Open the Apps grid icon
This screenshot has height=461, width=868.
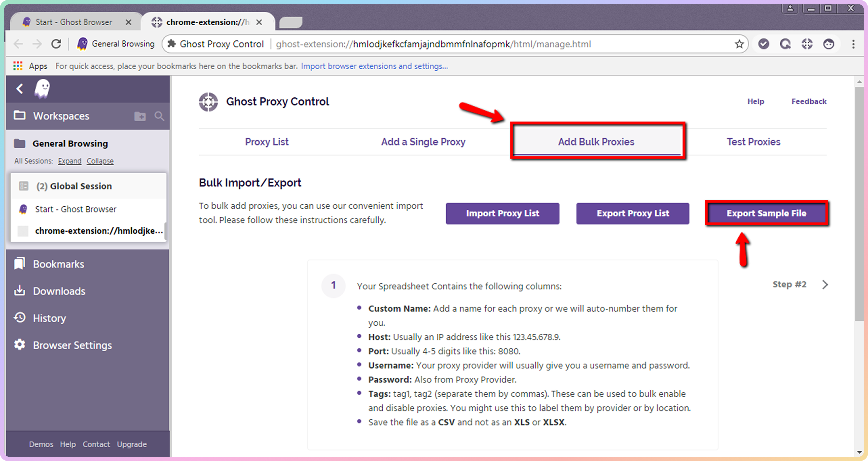click(x=18, y=66)
